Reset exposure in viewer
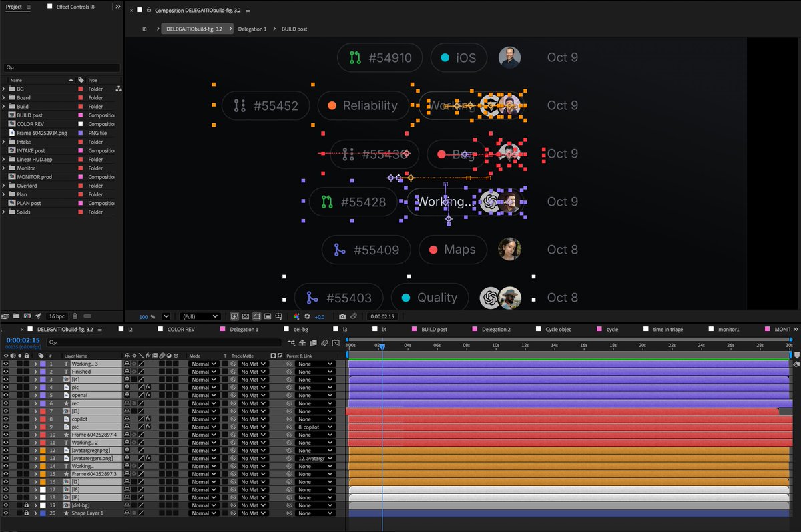 pos(308,316)
